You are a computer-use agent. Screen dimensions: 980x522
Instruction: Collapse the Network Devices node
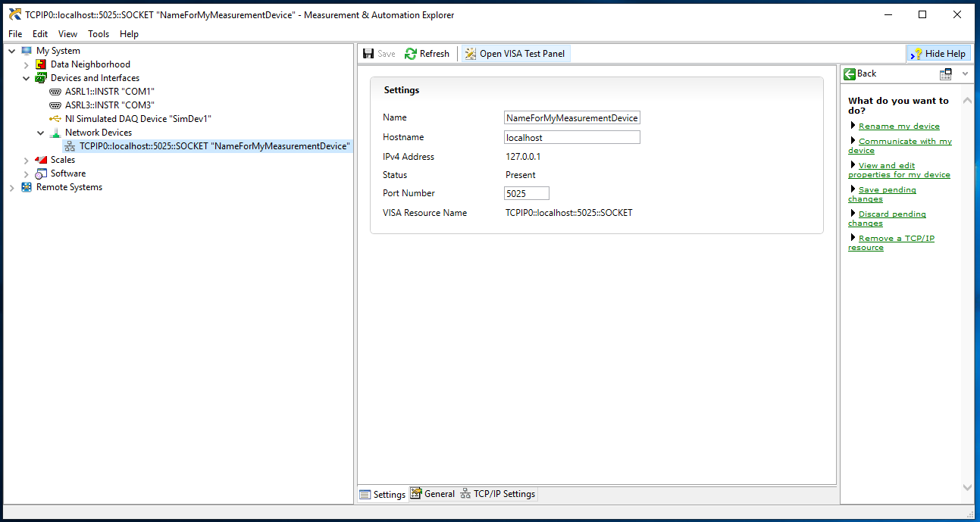41,133
